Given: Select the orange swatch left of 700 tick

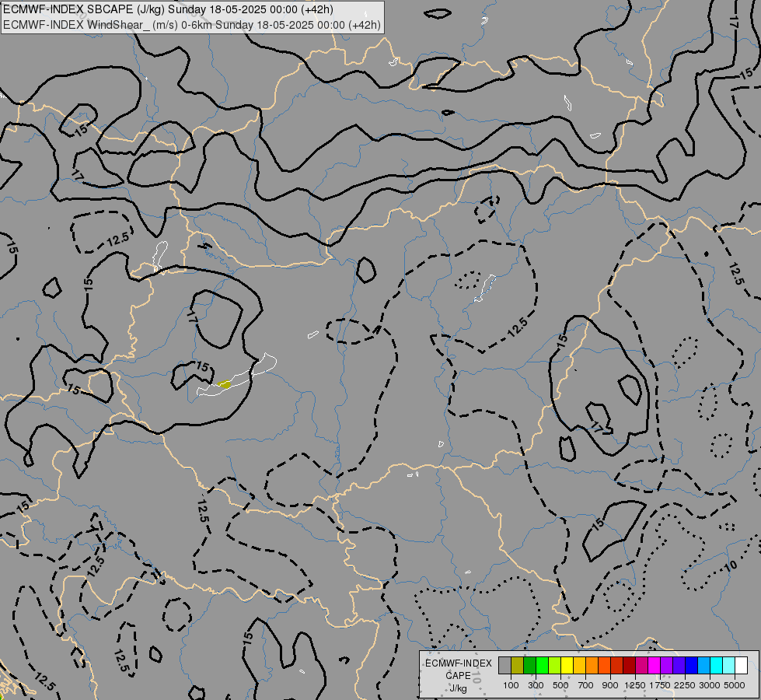Looking at the screenshot, I should point(592,665).
